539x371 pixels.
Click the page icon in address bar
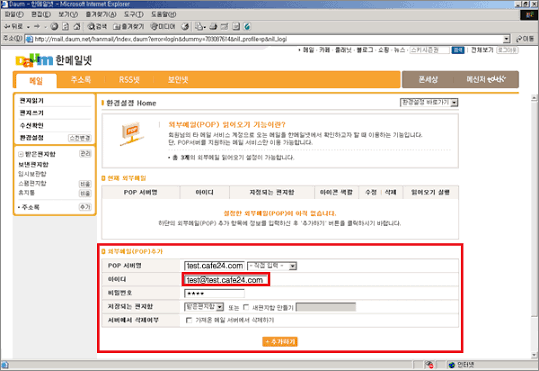click(x=30, y=39)
